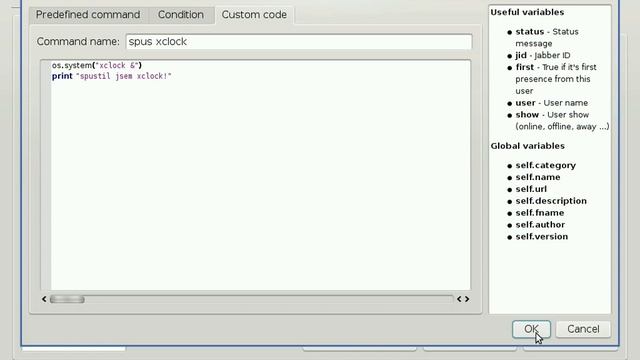Click self.author in Global variables

[540, 224]
